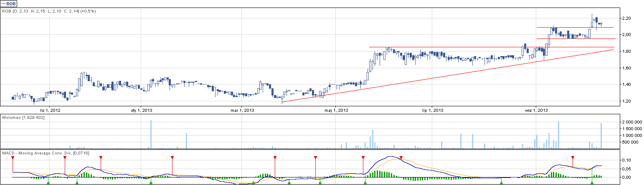Click the first green MACD buy marker near lis 2012
Viewport: 644px width, 185px height.
pos(48,182)
